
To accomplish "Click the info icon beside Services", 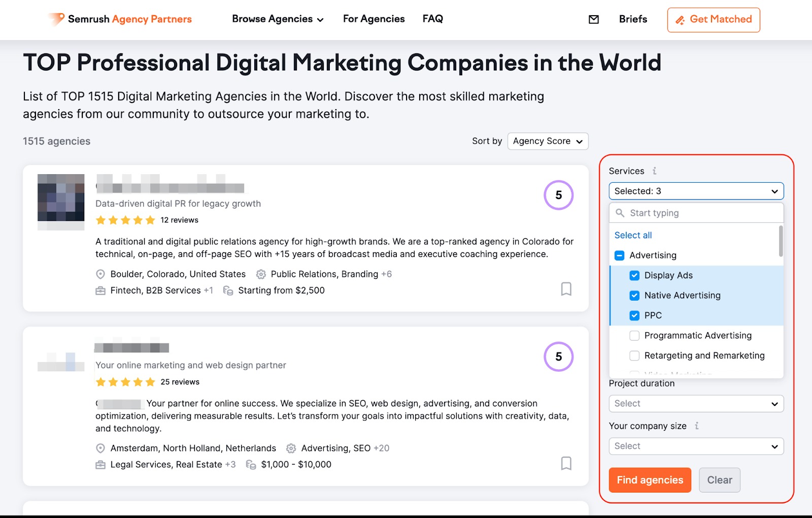I will point(655,171).
